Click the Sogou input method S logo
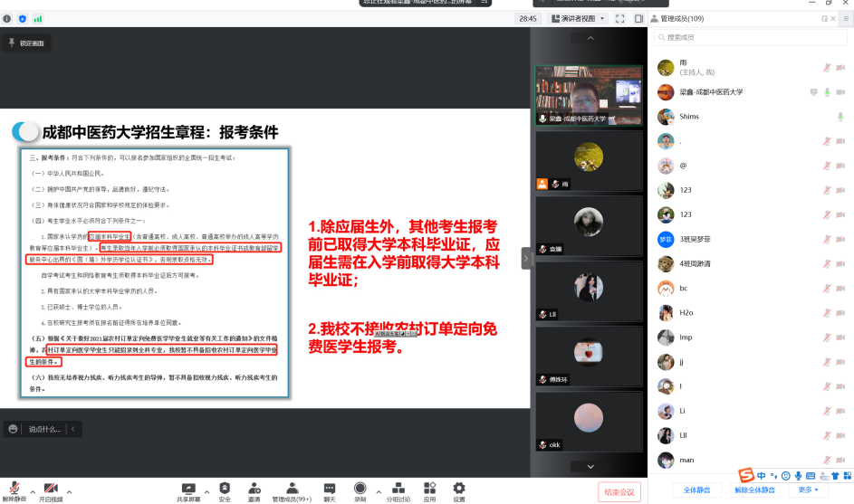This screenshot has height=504, width=854. point(746,475)
